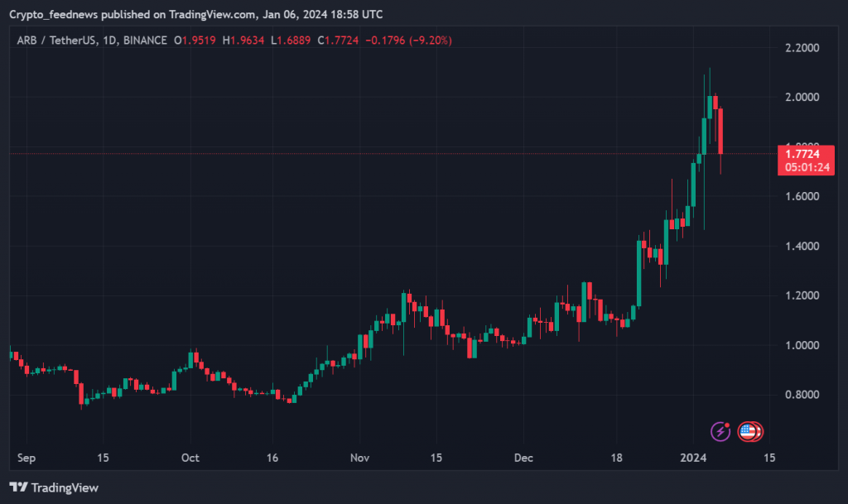Select the current price label 1.7724
The width and height of the screenshot is (848, 504).
pyautogui.click(x=802, y=154)
